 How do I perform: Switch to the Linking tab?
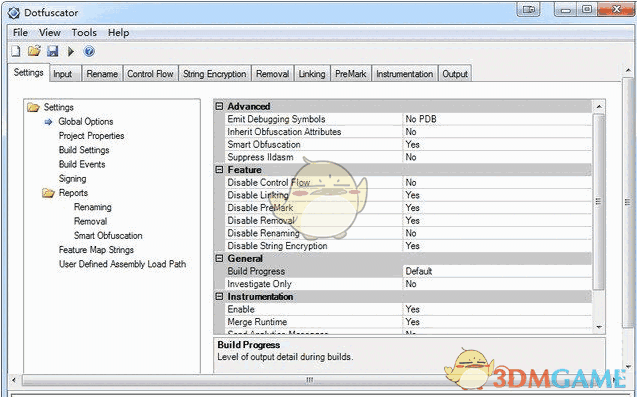coord(312,74)
